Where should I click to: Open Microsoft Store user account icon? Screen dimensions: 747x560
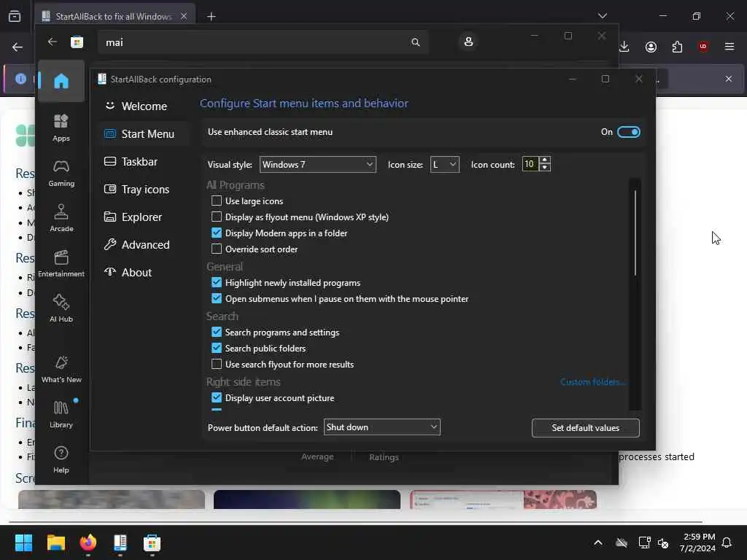coord(468,42)
